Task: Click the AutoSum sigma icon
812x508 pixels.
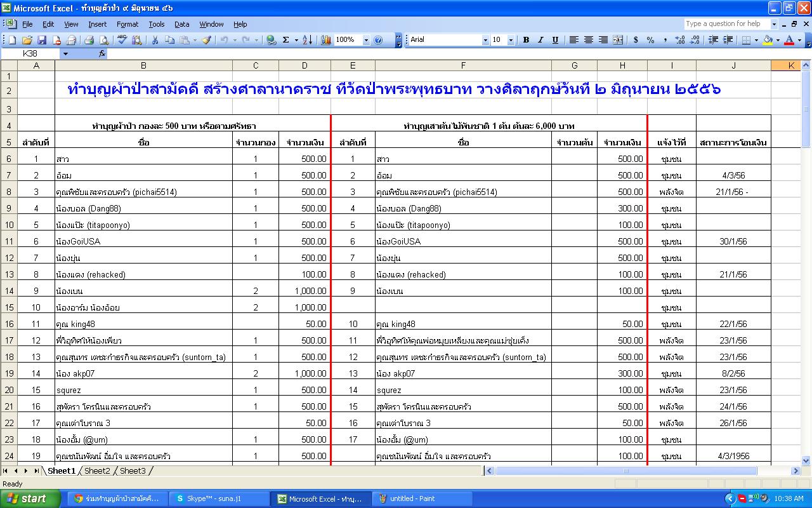Action: (x=286, y=40)
